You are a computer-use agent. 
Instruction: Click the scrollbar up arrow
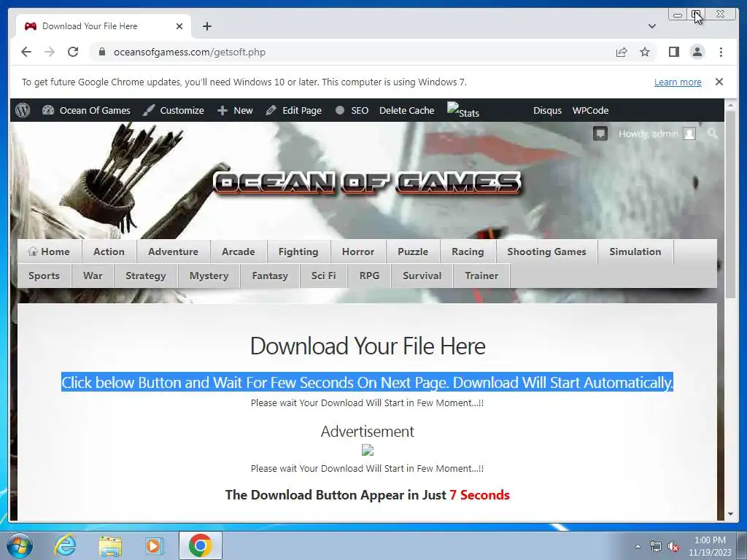[730, 104]
